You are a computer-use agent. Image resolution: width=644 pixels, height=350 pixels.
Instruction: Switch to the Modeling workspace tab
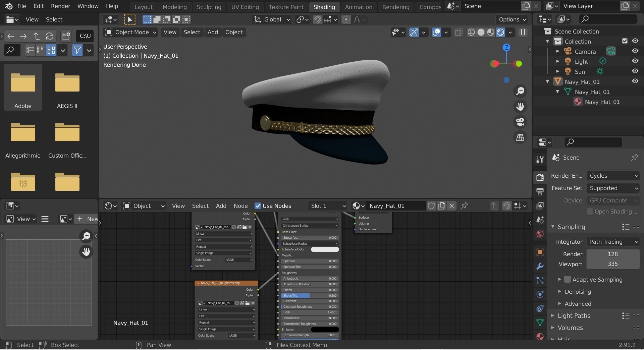(x=174, y=7)
